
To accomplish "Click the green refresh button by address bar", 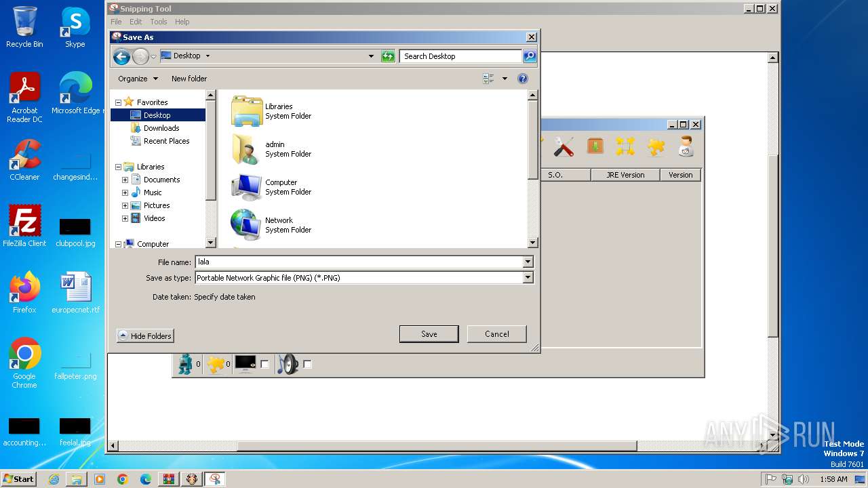I will coord(388,56).
